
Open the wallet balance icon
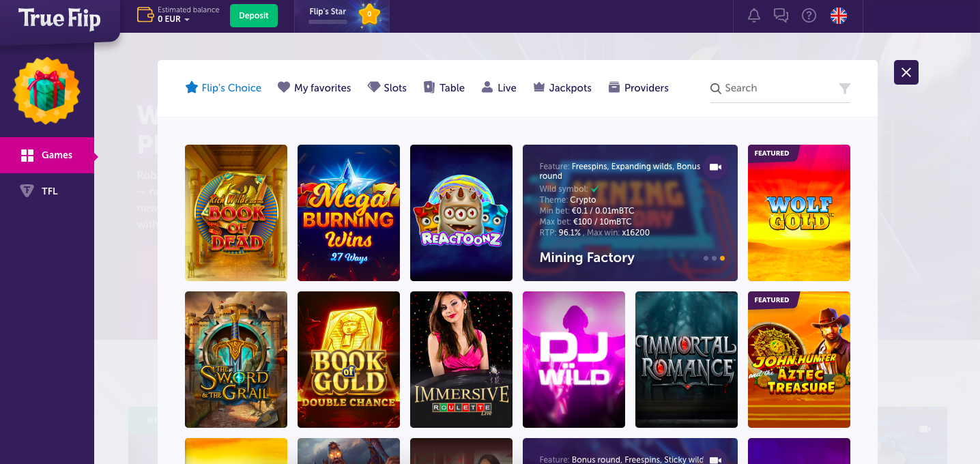coord(145,15)
